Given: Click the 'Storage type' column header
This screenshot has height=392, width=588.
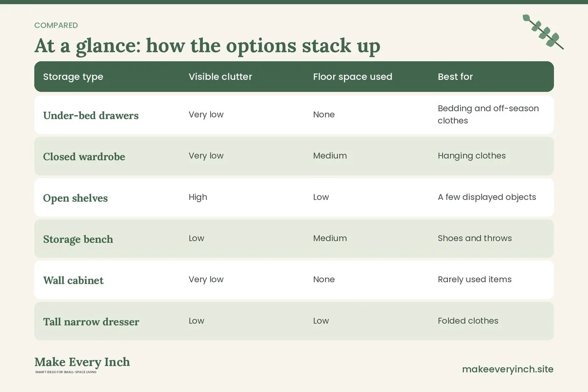Looking at the screenshot, I should click(x=73, y=77).
